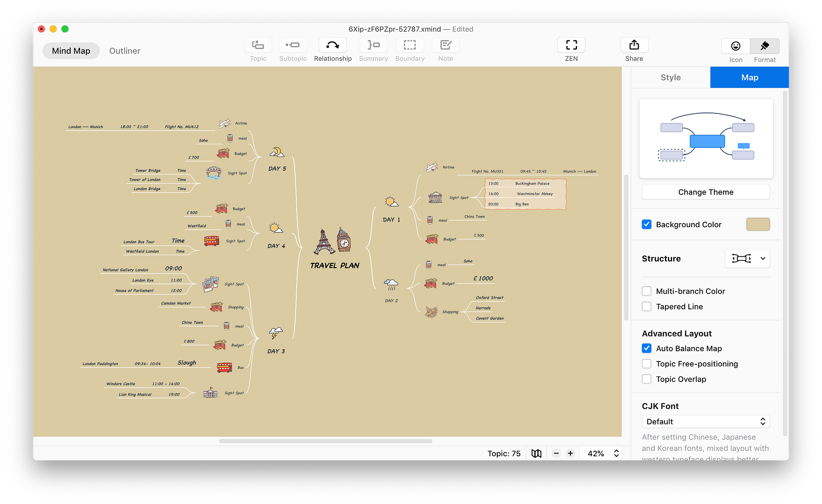Screen dimensions: 822x504
Task: Open the Share menu icon
Action: (634, 45)
